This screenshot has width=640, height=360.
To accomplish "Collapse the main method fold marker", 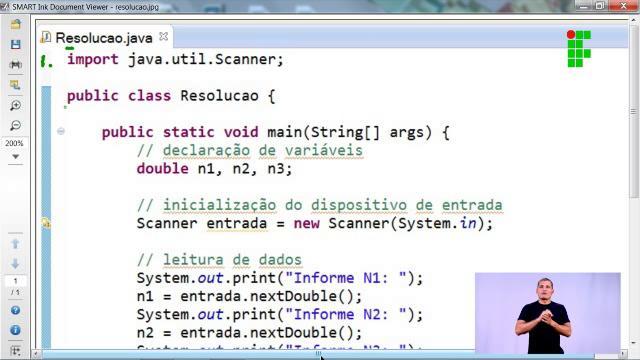I will (x=61, y=131).
